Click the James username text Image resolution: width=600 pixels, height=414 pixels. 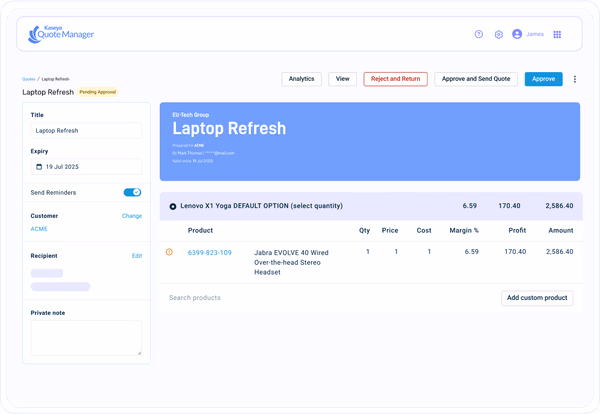tap(535, 34)
